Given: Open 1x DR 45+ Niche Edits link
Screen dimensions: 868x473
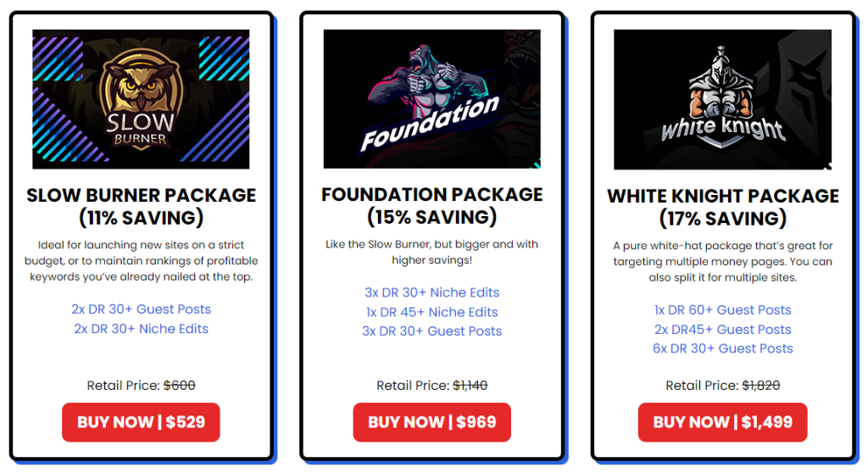Looking at the screenshot, I should [431, 312].
